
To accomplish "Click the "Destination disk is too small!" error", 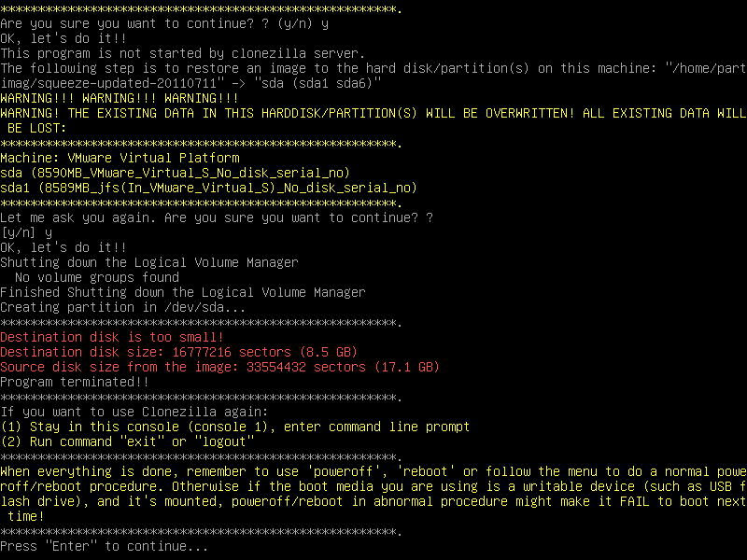I will (112, 337).
